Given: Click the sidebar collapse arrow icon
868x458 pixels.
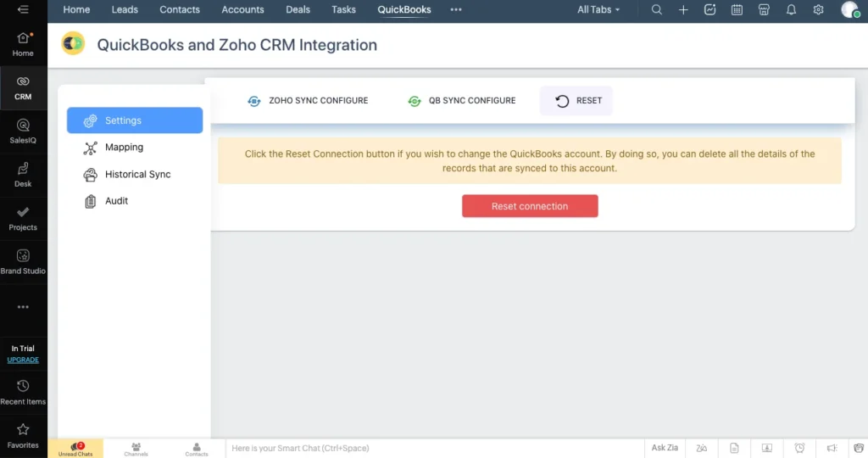Looking at the screenshot, I should click(23, 9).
